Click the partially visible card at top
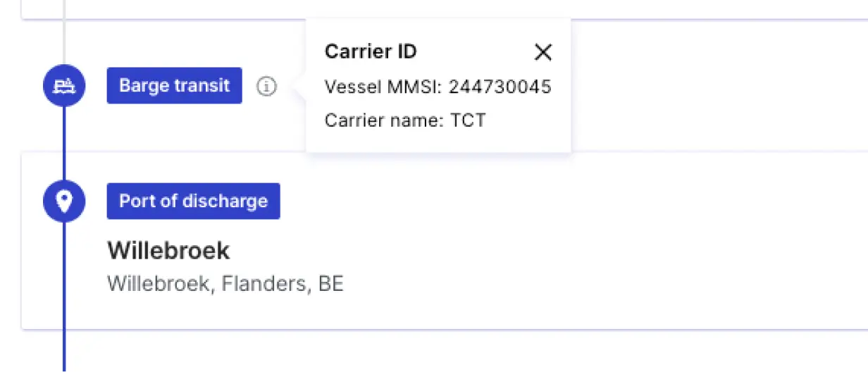868x372 pixels. point(445,9)
